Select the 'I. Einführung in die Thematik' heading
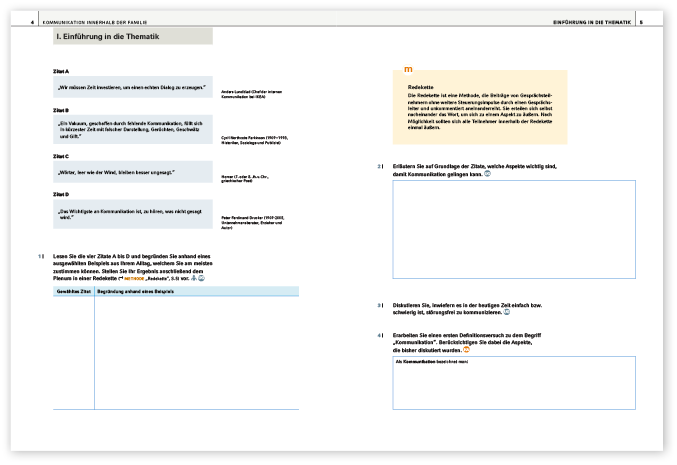This screenshot has height=465, width=677. (133, 36)
